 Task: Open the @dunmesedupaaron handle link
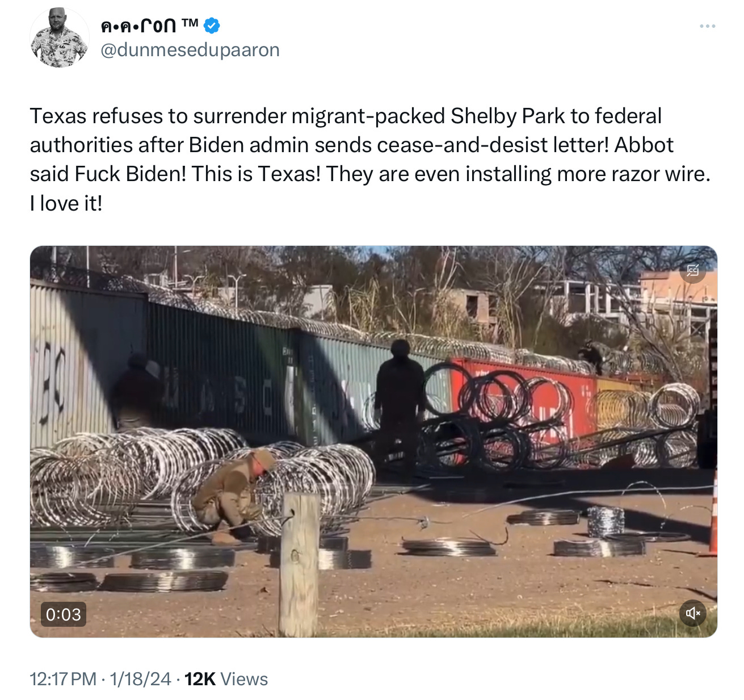(x=190, y=50)
